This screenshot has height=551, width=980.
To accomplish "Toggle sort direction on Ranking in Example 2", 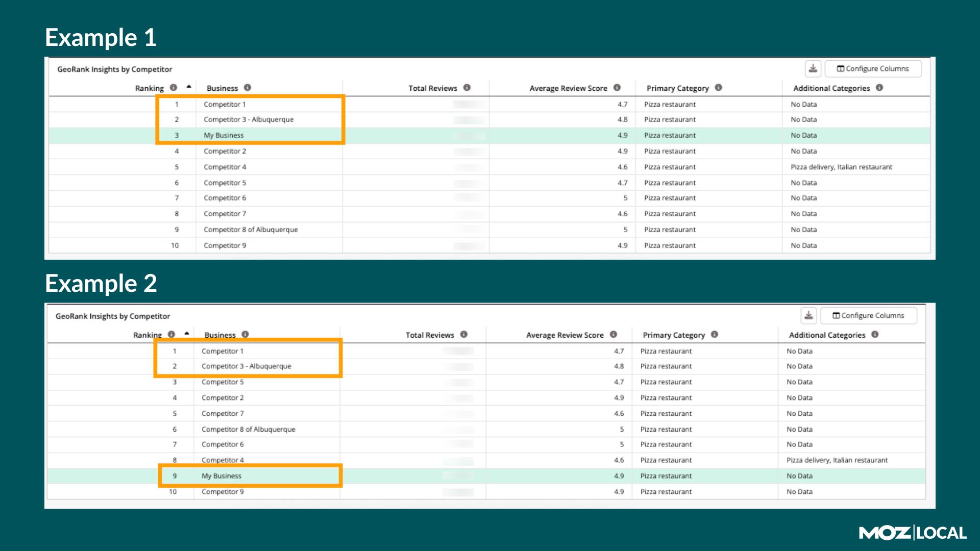I will (x=147, y=335).
